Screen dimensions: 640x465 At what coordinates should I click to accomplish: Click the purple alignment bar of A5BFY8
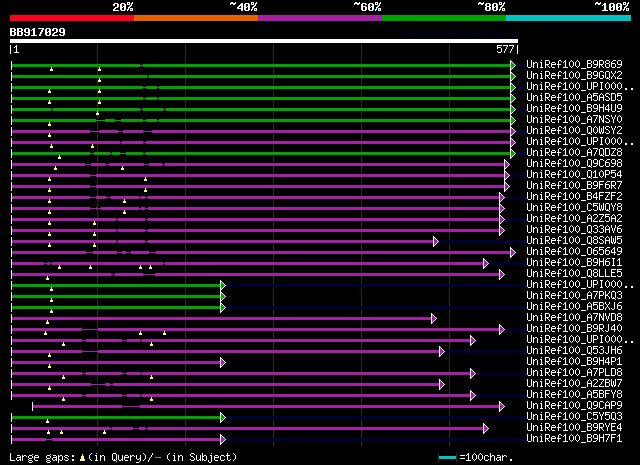pos(241,396)
